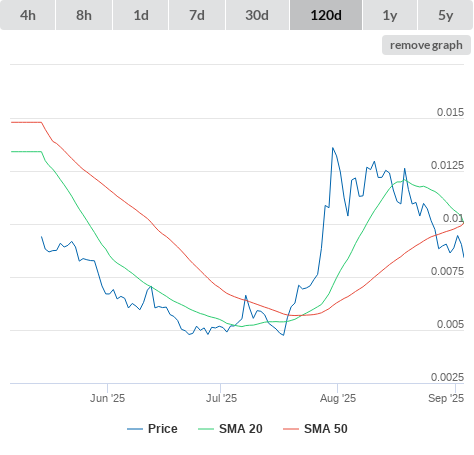Click the 0.015 y-axis gridline label
This screenshot has height=455, width=474.
point(450,112)
